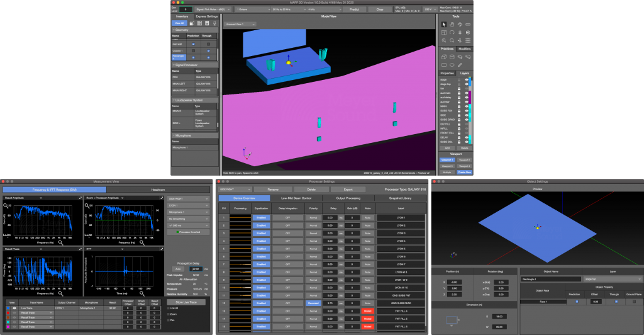Filter inventory by geometry cube icon

coord(192,23)
